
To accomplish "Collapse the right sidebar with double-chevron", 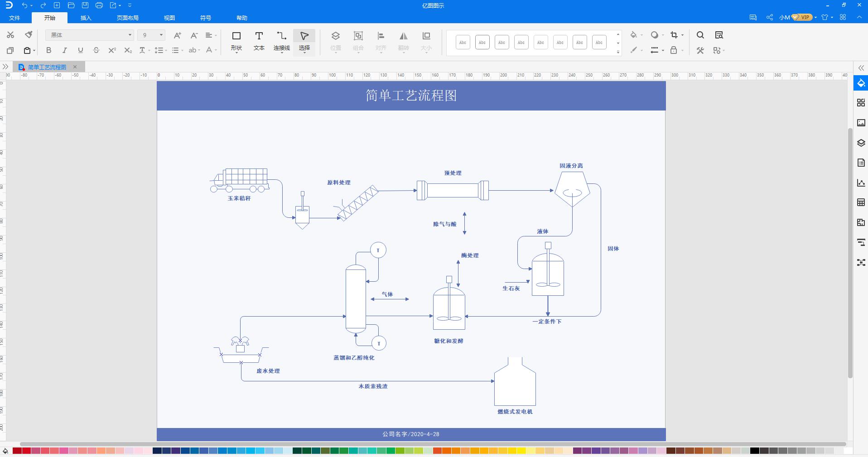I will [x=861, y=68].
